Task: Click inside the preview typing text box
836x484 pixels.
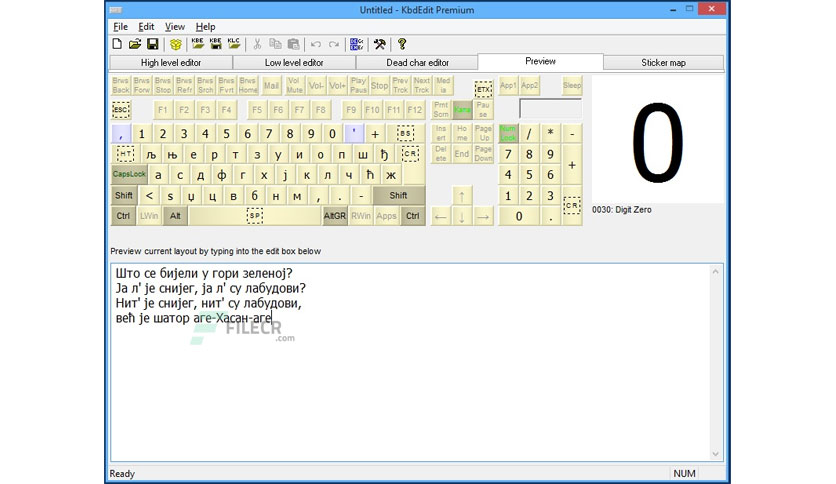Action: (411, 362)
